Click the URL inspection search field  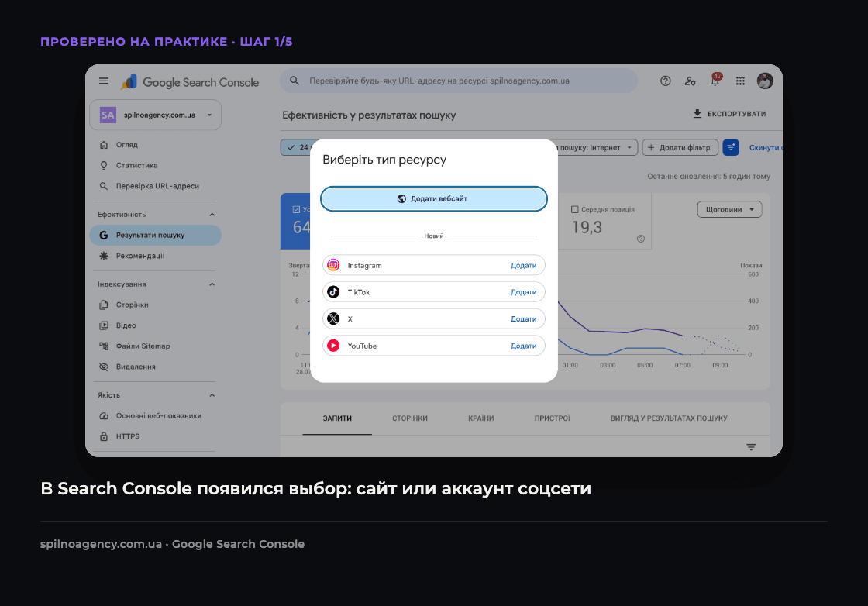pos(459,81)
